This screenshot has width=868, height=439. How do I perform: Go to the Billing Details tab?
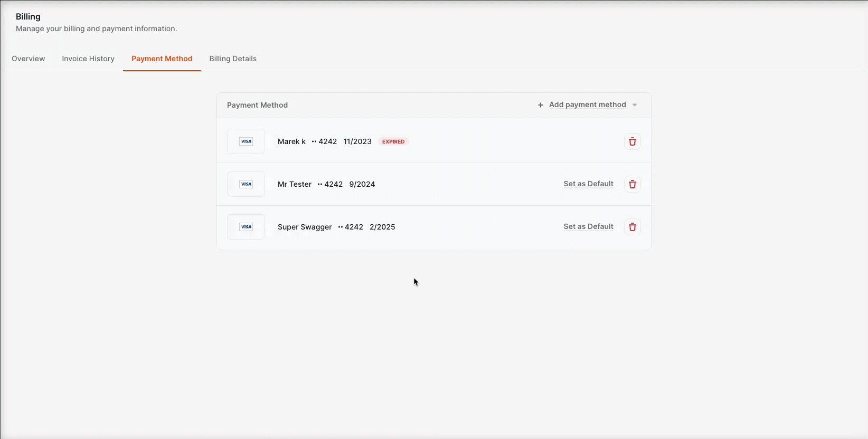pyautogui.click(x=233, y=59)
